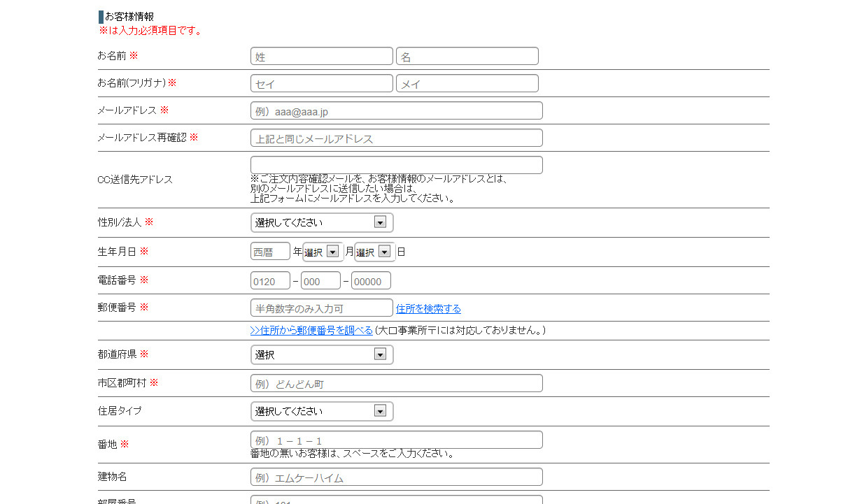Open the birth day dropdown
The height and width of the screenshot is (504, 855).
pos(374,252)
